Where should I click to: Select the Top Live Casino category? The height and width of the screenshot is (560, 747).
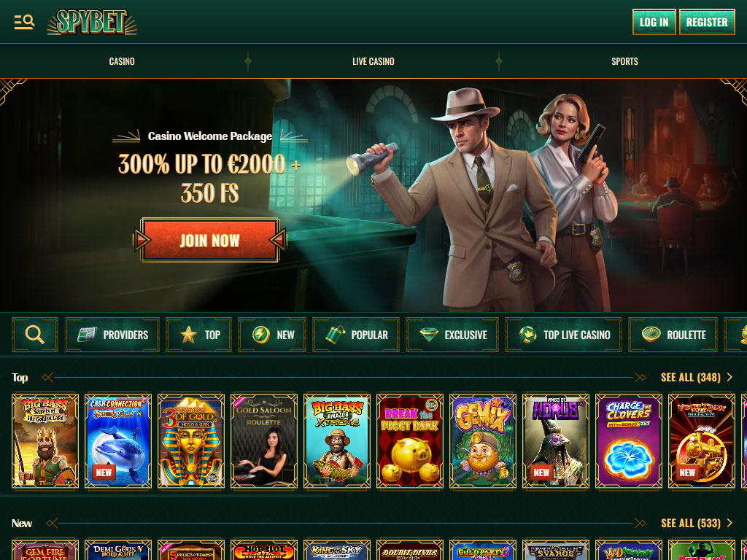click(564, 335)
